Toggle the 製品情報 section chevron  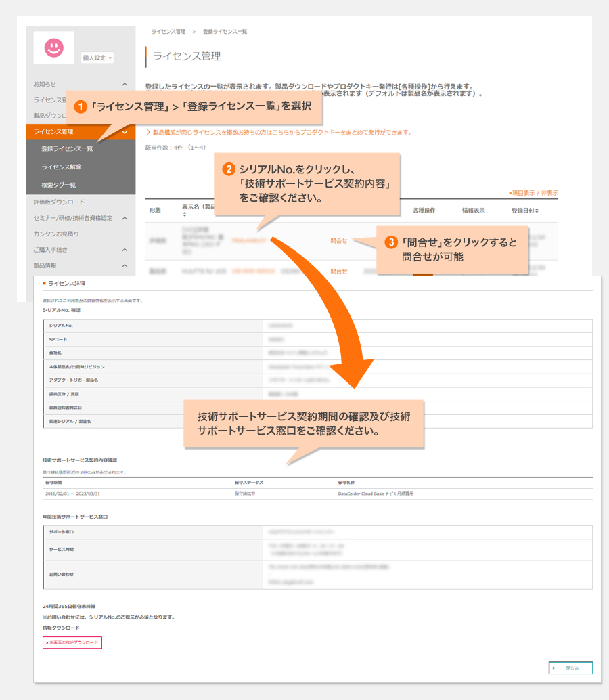pos(125,266)
